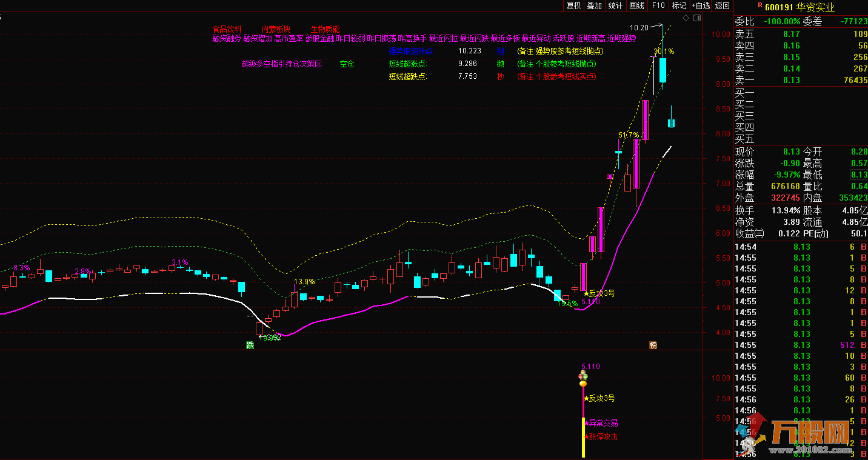
Task: Click the 跌 marker below the chart
Action: point(250,345)
